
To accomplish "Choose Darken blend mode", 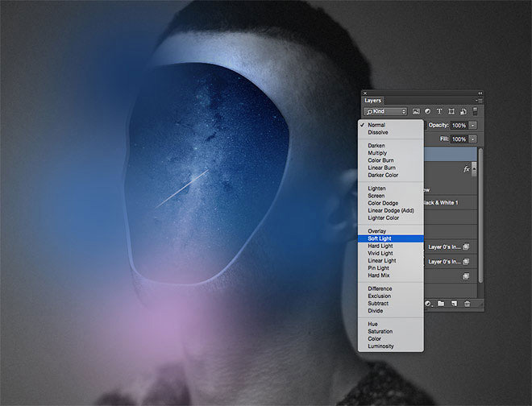I will [391, 146].
